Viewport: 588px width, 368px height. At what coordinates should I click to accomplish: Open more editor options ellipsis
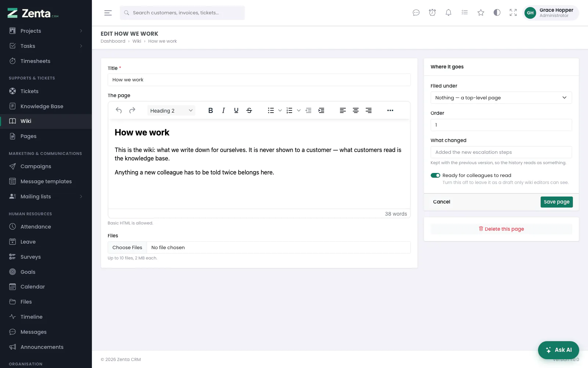[390, 110]
